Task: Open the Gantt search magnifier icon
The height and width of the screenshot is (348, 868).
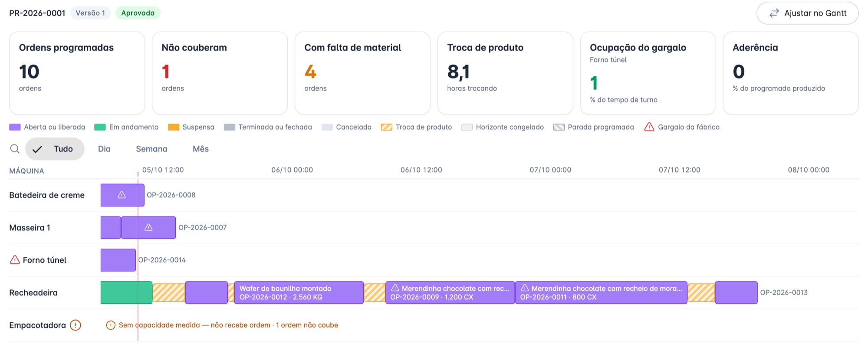Action: click(x=15, y=149)
